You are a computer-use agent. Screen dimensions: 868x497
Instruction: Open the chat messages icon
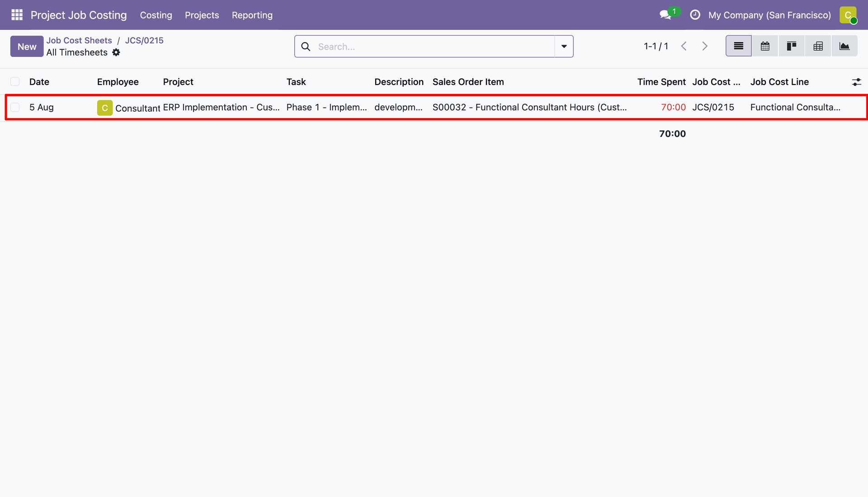tap(665, 15)
